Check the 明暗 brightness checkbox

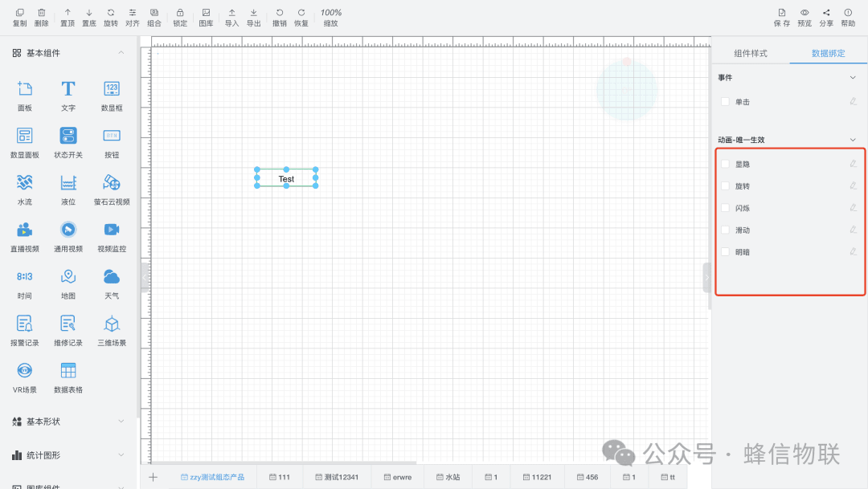725,251
